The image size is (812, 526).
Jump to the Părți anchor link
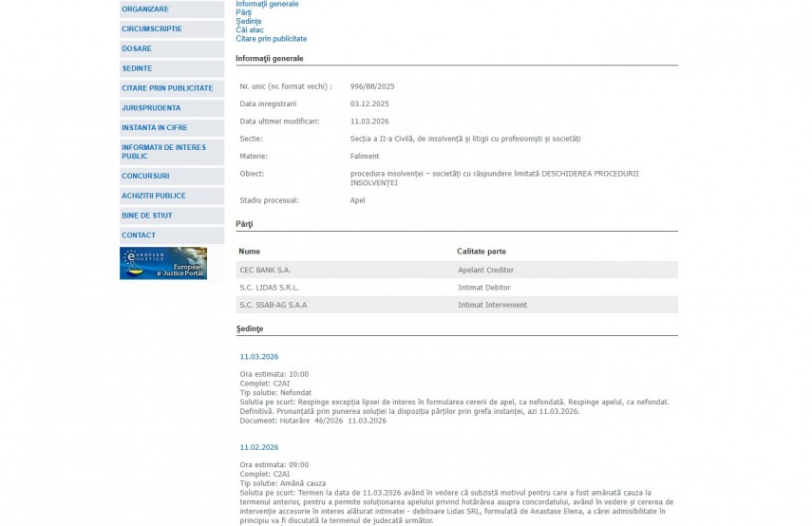244,12
